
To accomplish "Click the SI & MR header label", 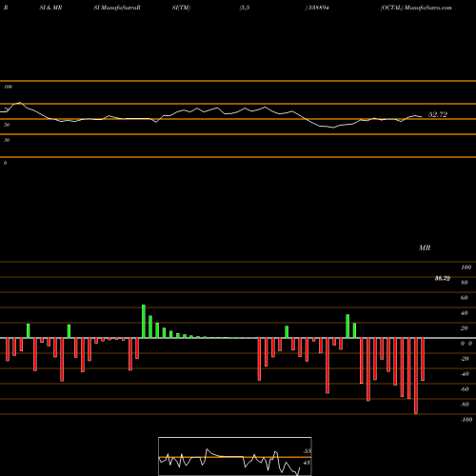I will click(x=50, y=8).
